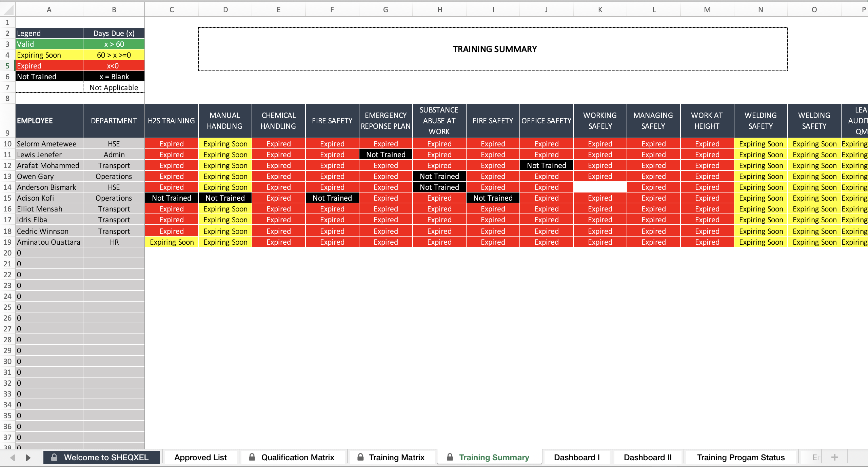Open the Dashboard I tab
This screenshot has width=868, height=467.
pyautogui.click(x=577, y=457)
